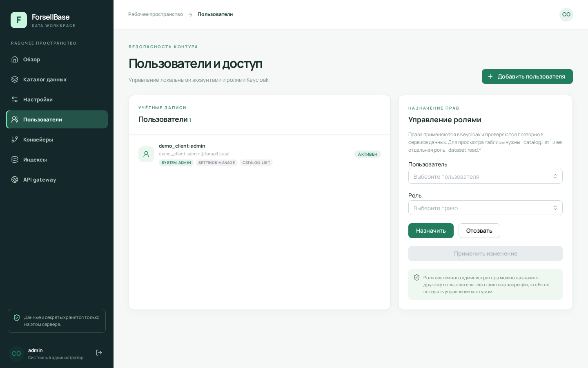Click the CATALOG.LIST role tag
Screen dimensions: 588x368
coord(256,163)
